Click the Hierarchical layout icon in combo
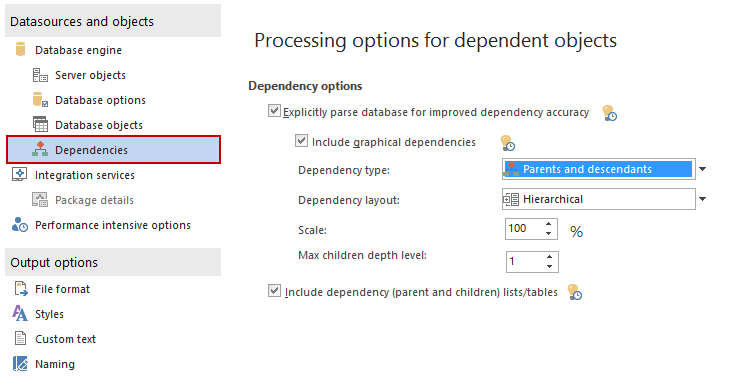The width and height of the screenshot is (746, 376). coord(511,199)
